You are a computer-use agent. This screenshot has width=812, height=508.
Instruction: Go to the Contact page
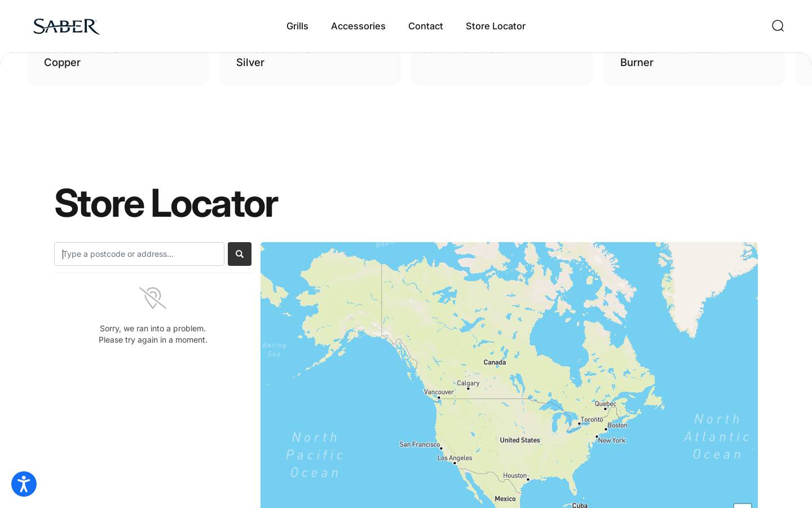coord(426,26)
